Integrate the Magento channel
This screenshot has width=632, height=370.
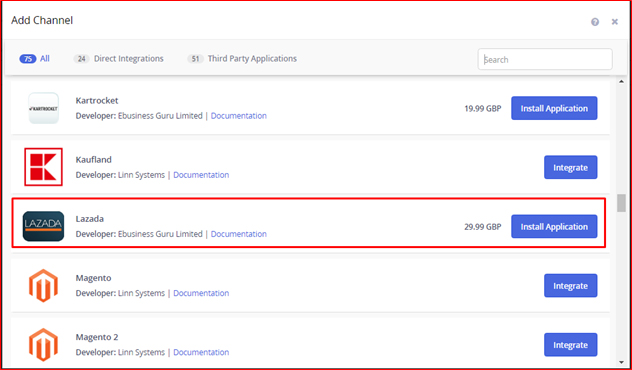click(570, 286)
